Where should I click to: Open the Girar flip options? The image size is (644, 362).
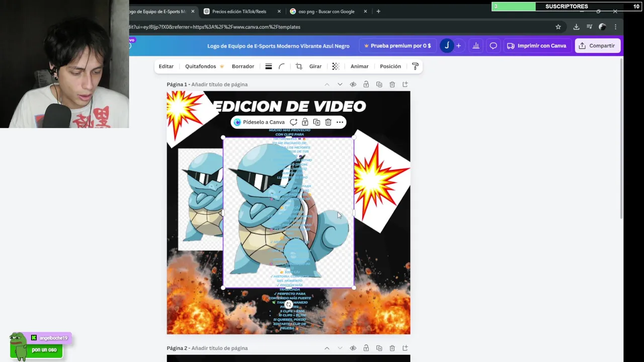[x=315, y=66]
